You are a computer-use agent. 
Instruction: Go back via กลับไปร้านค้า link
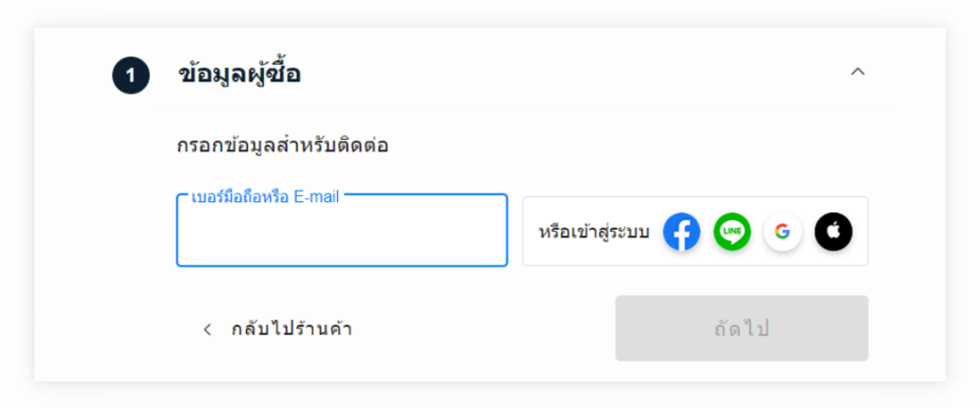pos(291,329)
